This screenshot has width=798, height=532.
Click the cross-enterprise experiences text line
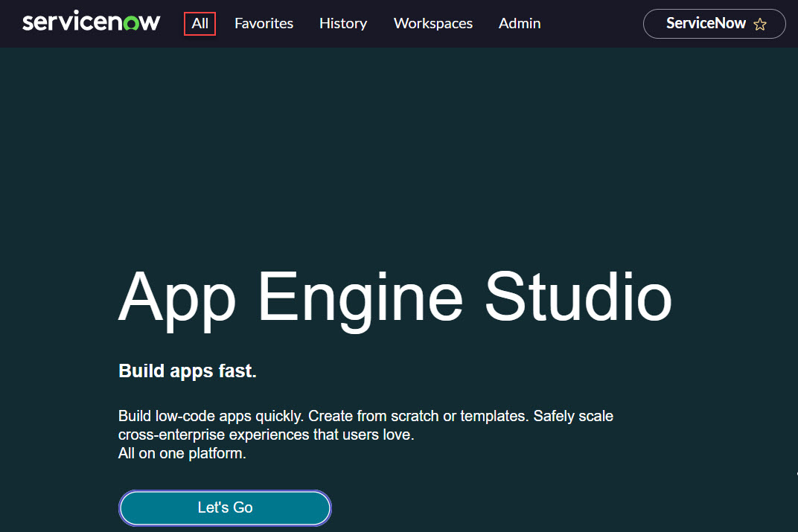coord(266,435)
